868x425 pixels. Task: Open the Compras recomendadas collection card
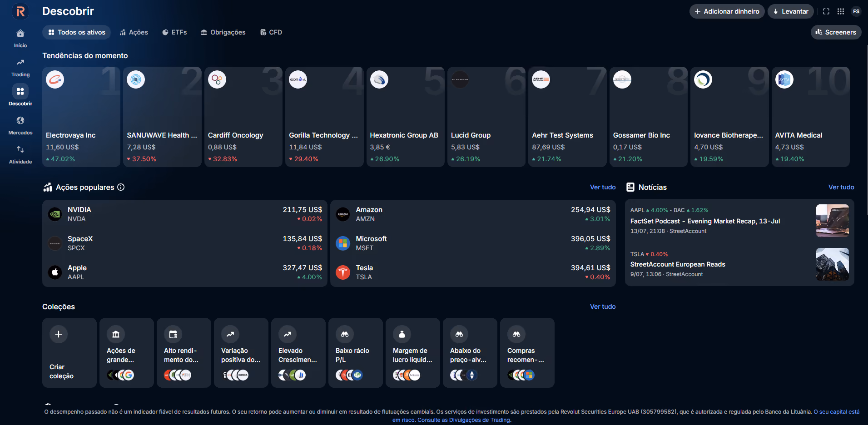click(527, 353)
